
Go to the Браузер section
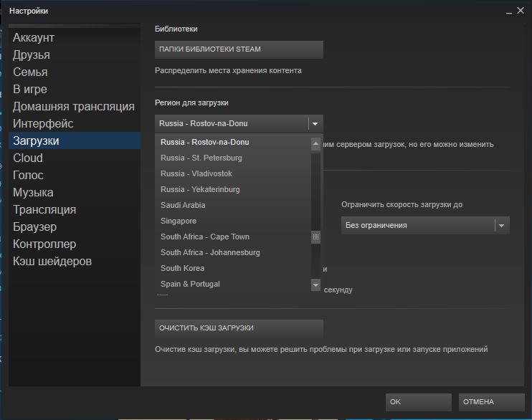pyautogui.click(x=75, y=227)
